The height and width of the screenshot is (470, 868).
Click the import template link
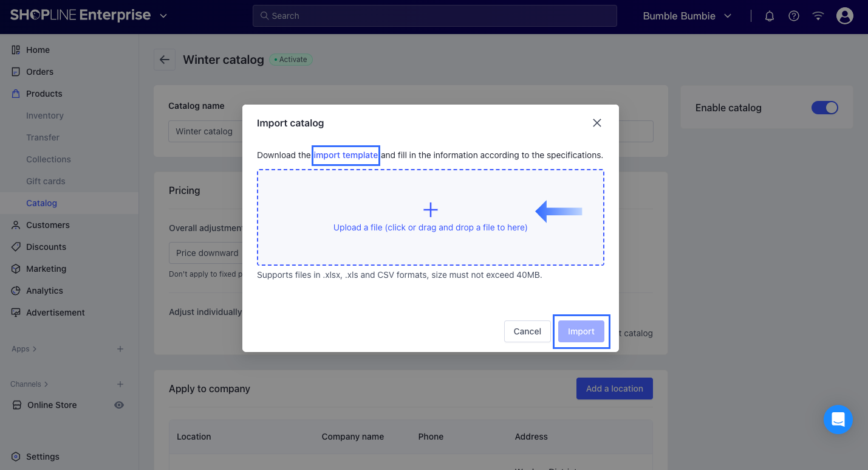click(346, 155)
